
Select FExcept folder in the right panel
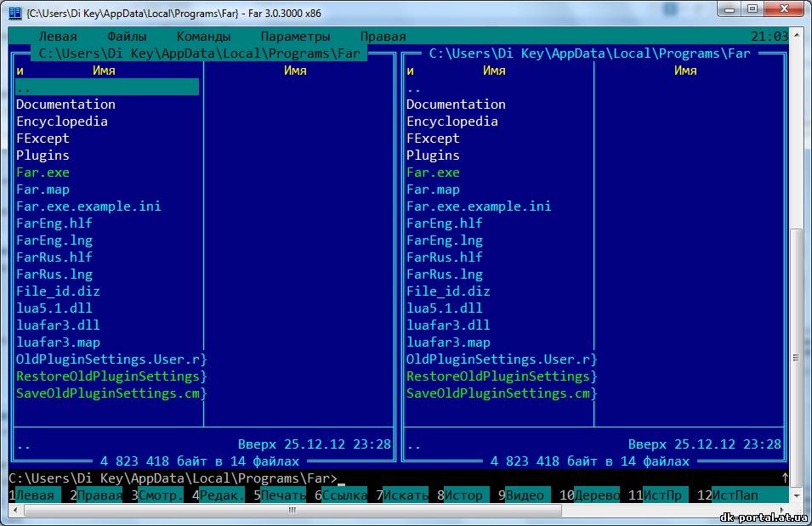tap(433, 139)
